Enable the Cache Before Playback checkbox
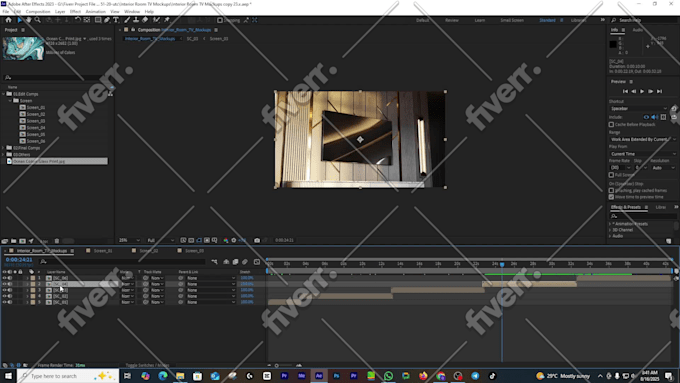 pyautogui.click(x=611, y=124)
